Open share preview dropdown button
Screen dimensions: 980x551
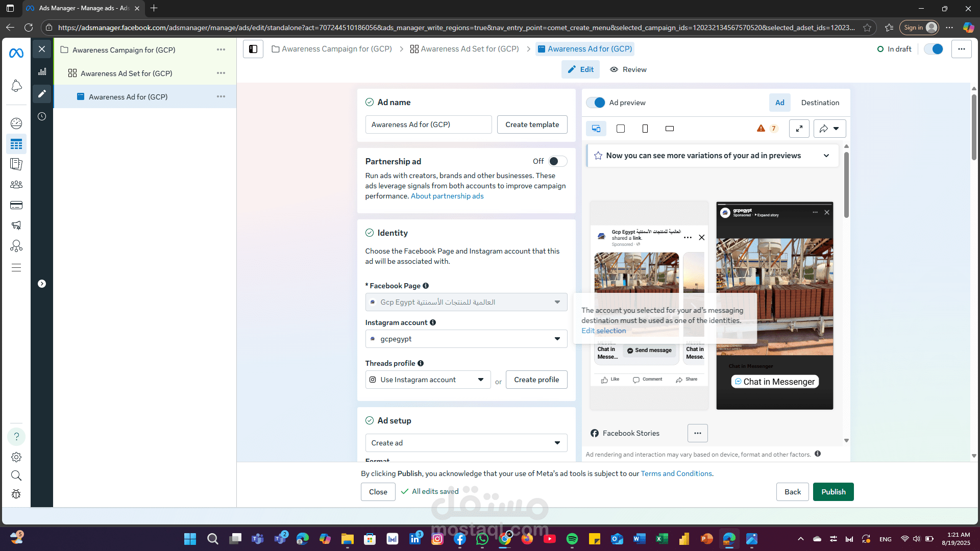[x=830, y=129]
